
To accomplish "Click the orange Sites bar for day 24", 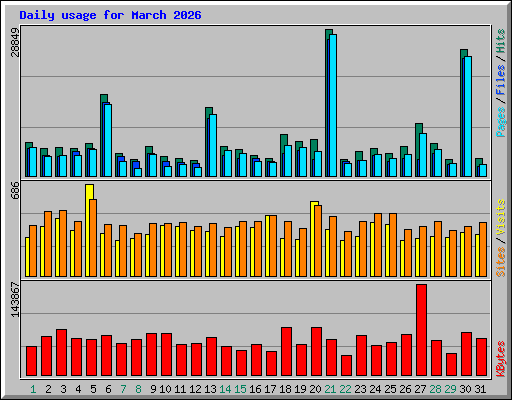I will tap(378, 245).
